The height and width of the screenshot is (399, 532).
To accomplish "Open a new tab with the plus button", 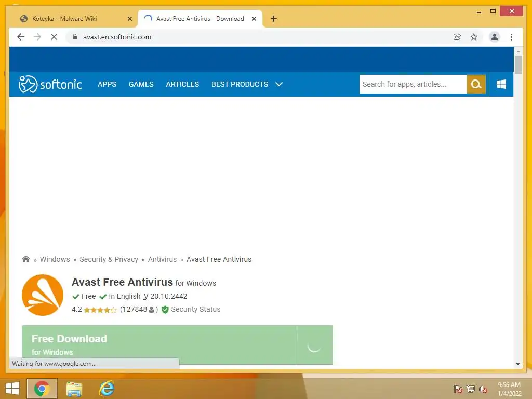I will coord(274,19).
